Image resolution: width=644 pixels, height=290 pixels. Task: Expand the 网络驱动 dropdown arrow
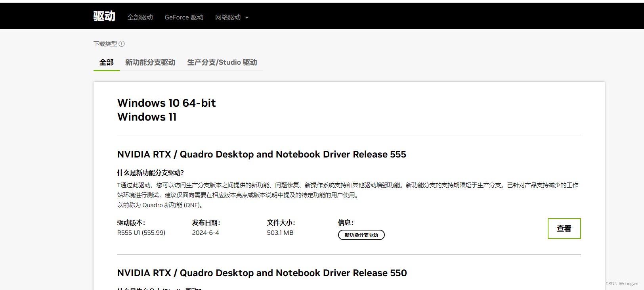tap(247, 17)
